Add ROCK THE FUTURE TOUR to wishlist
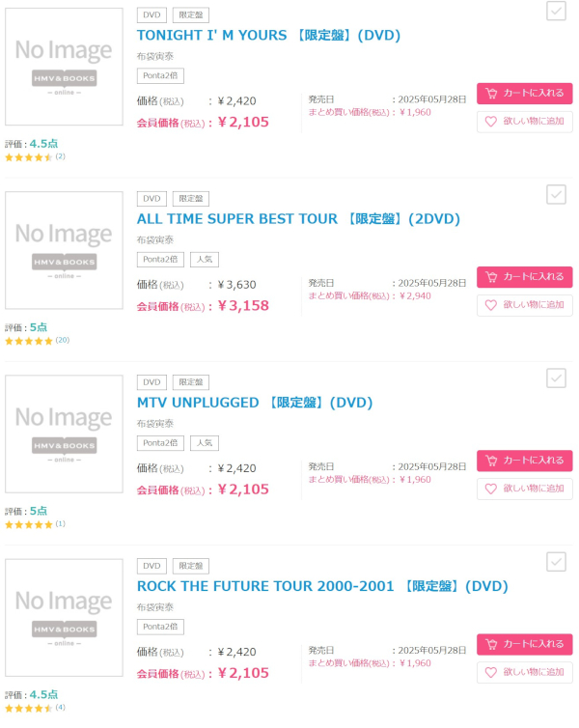Screen dimensions: 579x728 pyautogui.click(x=524, y=673)
